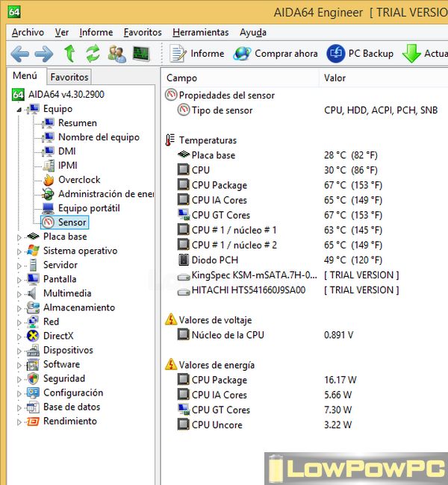Select IPMI tree item
The width and height of the screenshot is (448, 485).
tap(68, 166)
